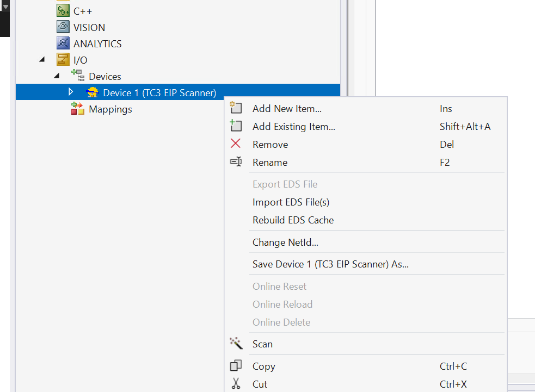Click the Mappings node icon
The width and height of the screenshot is (535, 392).
click(x=78, y=109)
